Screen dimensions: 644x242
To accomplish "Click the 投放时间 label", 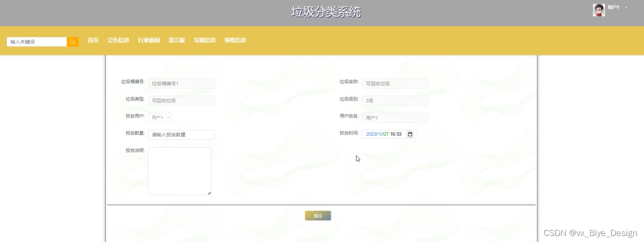I will point(349,133).
